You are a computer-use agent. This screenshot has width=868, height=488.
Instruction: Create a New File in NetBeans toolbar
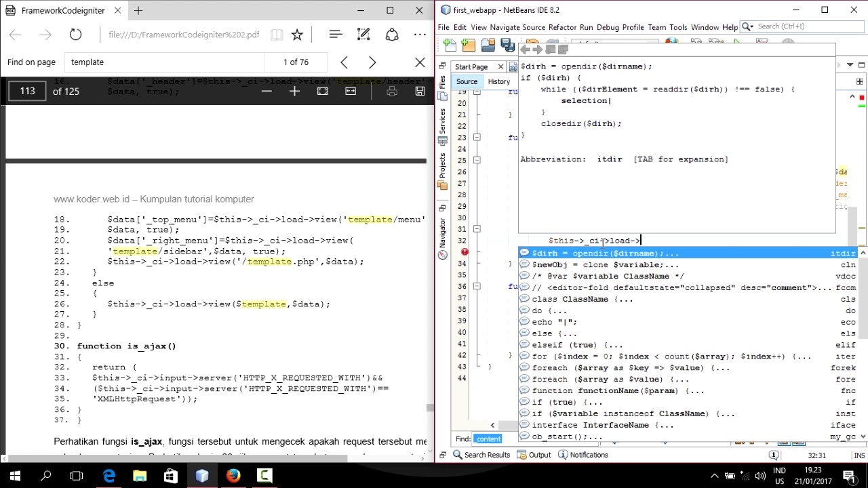pos(450,45)
